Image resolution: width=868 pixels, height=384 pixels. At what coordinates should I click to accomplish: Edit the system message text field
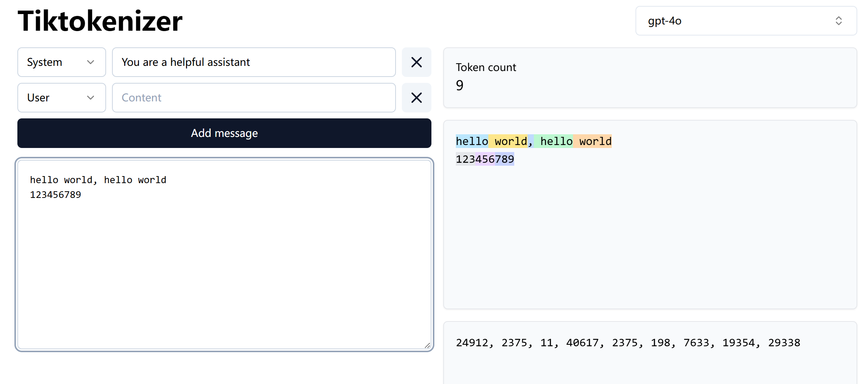tap(254, 62)
